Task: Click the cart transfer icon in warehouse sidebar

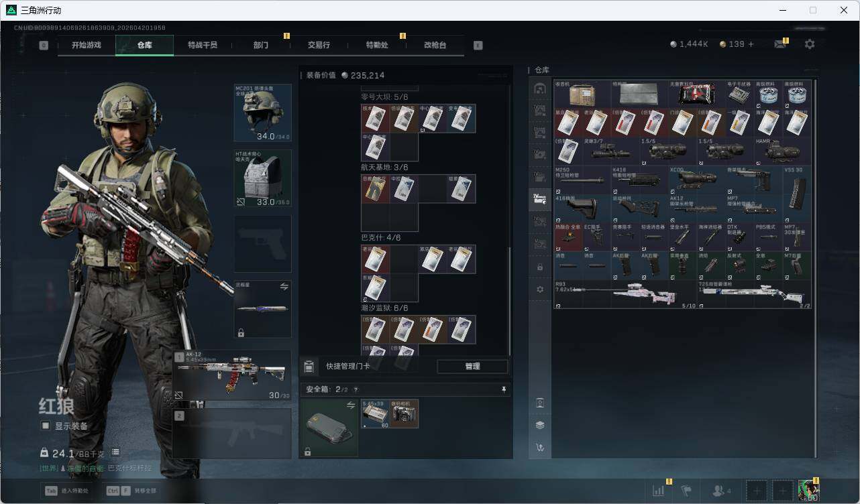Action: [x=540, y=447]
